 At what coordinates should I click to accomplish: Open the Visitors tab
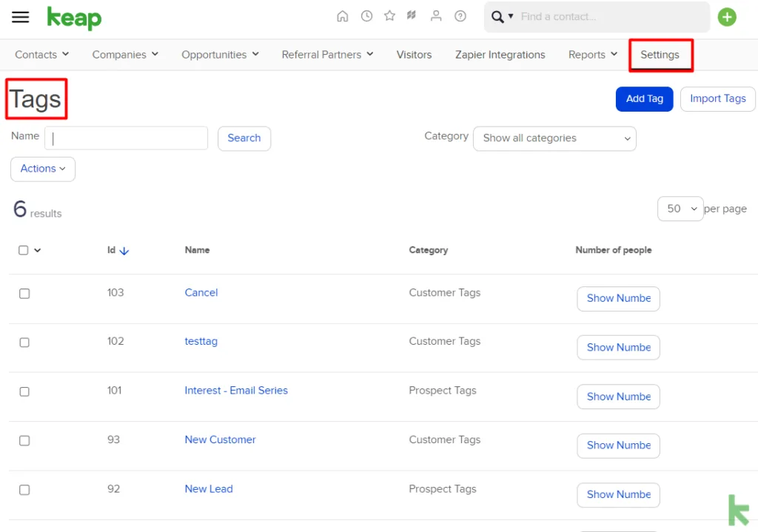[x=414, y=55]
